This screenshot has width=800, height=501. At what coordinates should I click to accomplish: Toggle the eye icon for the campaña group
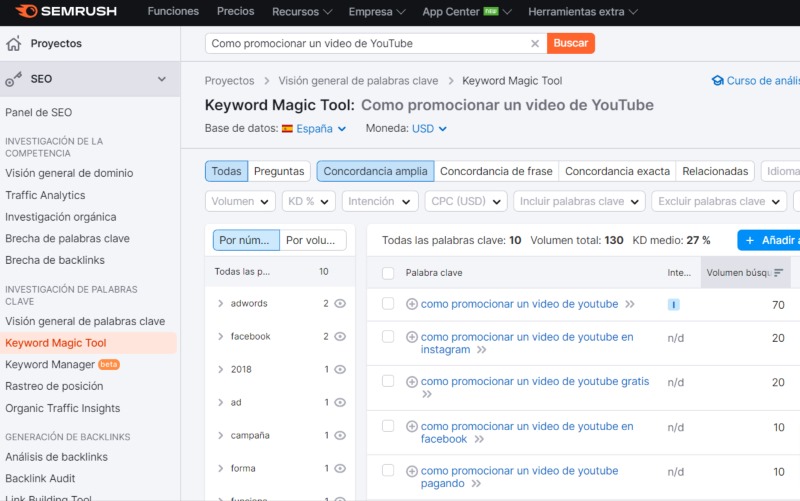coord(340,435)
